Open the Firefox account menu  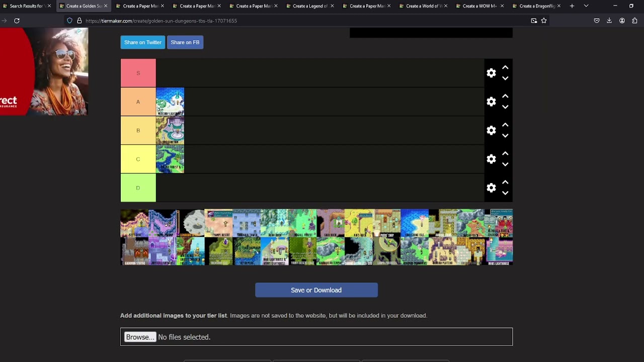click(x=622, y=21)
